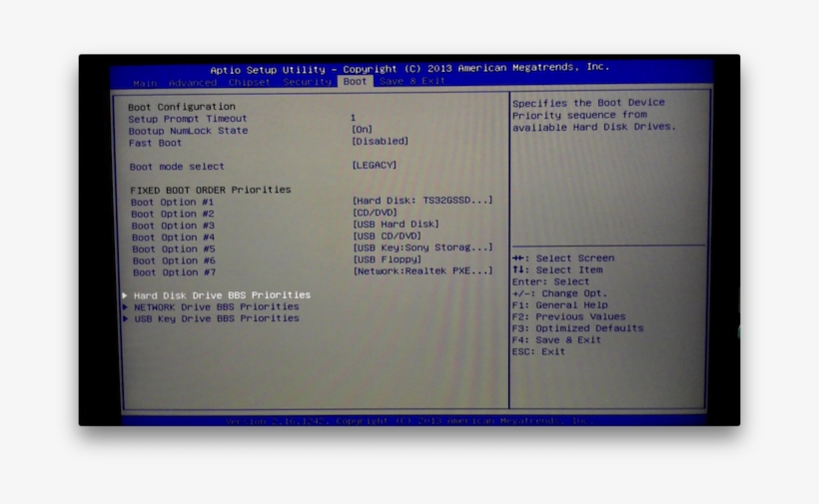819x504 pixels.
Task: Change the [LEGACY] boot mode value
Action: 374,165
